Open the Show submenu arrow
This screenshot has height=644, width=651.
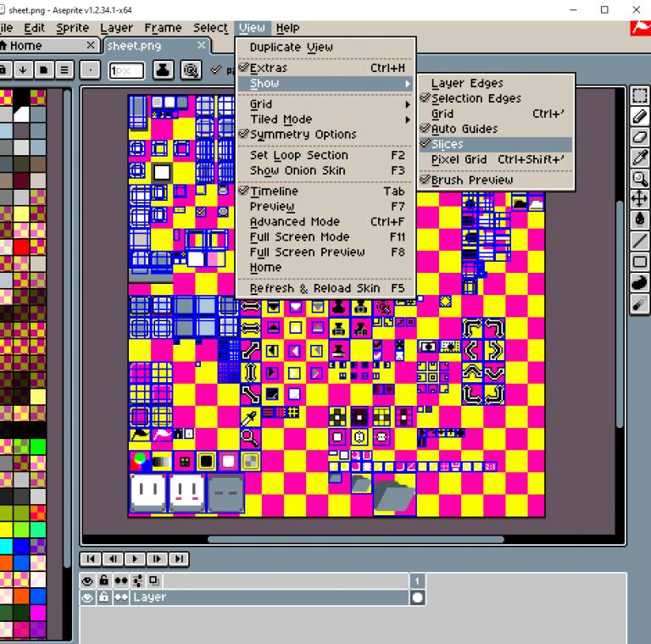(x=408, y=84)
